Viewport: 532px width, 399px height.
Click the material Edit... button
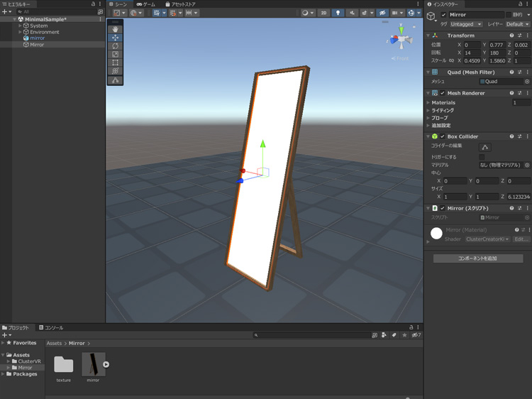click(x=521, y=239)
